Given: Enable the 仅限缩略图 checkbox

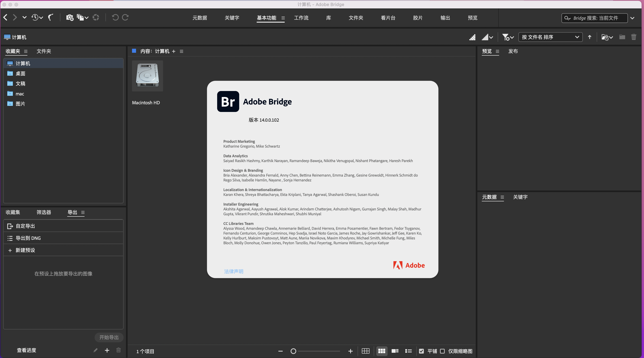Looking at the screenshot, I should [442, 351].
